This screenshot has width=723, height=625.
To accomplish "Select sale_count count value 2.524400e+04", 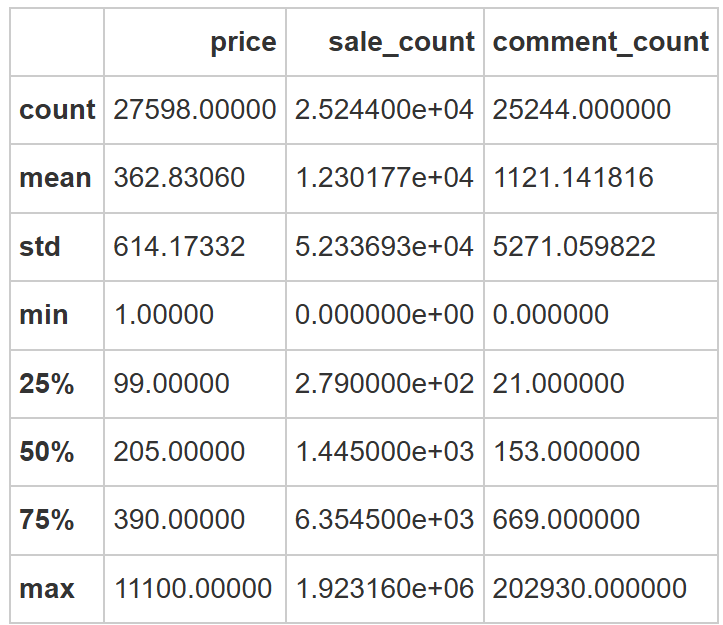I will [385, 110].
